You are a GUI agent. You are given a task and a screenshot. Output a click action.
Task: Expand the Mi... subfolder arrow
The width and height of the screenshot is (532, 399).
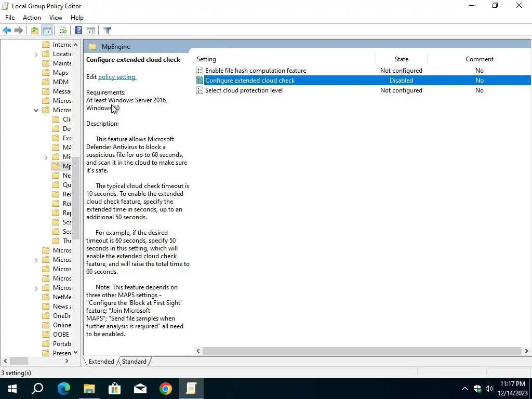pos(46,157)
